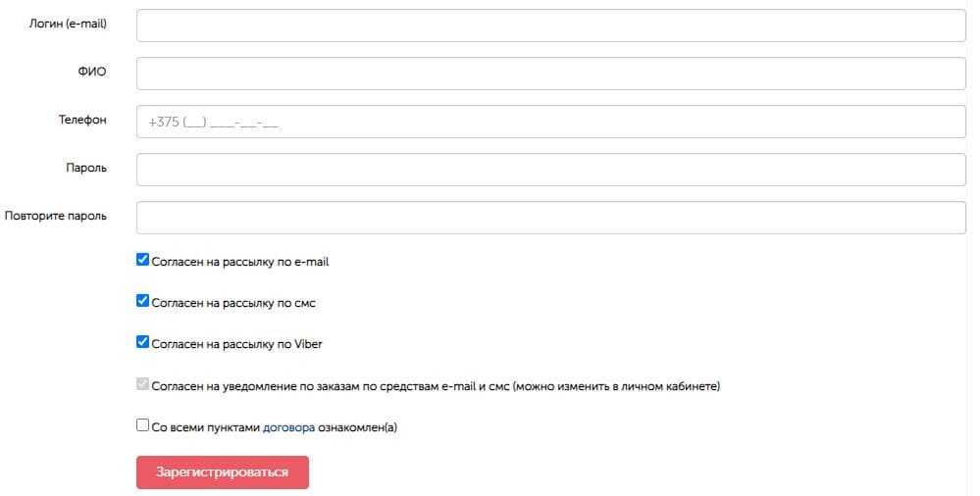The height and width of the screenshot is (496, 980).
Task: Uncheck the смс newsletter consent checkbox
Action: tap(142, 302)
